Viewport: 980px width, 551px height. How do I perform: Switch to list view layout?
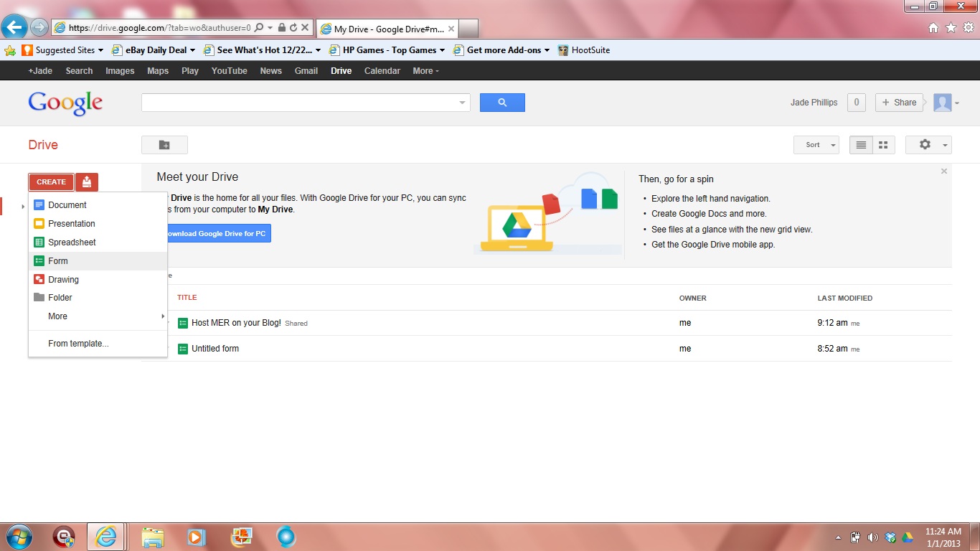[861, 145]
